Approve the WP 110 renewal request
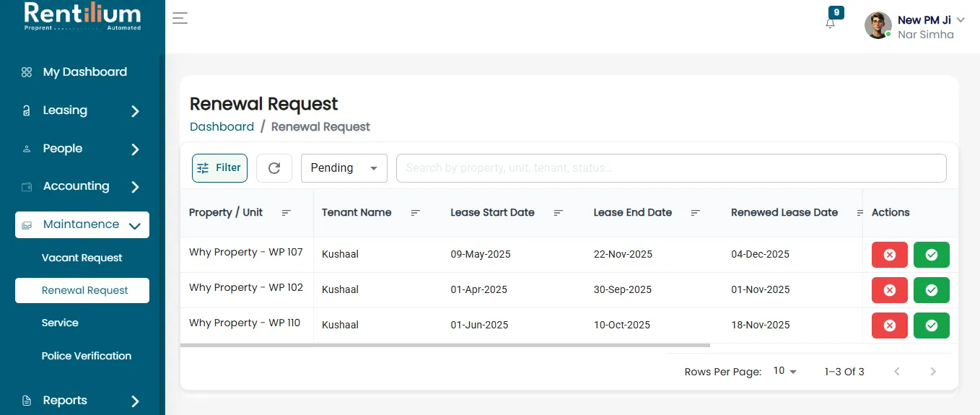980x415 pixels. pos(932,326)
